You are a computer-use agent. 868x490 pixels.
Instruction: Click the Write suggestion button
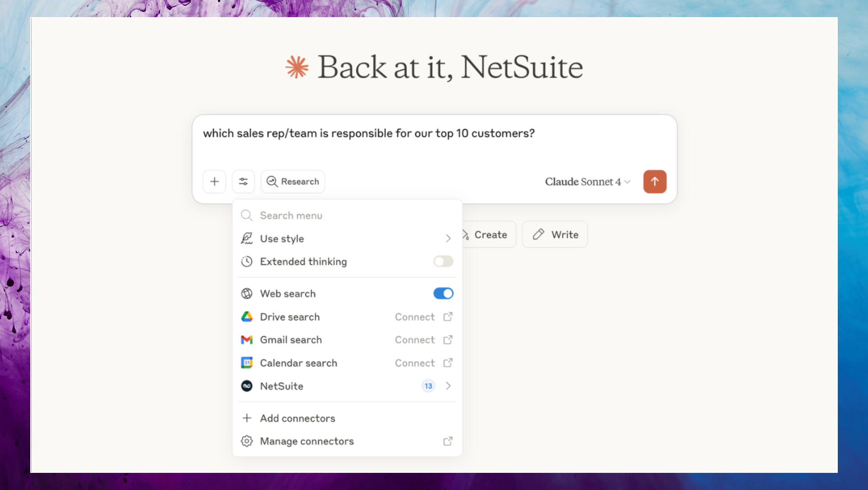pyautogui.click(x=555, y=234)
